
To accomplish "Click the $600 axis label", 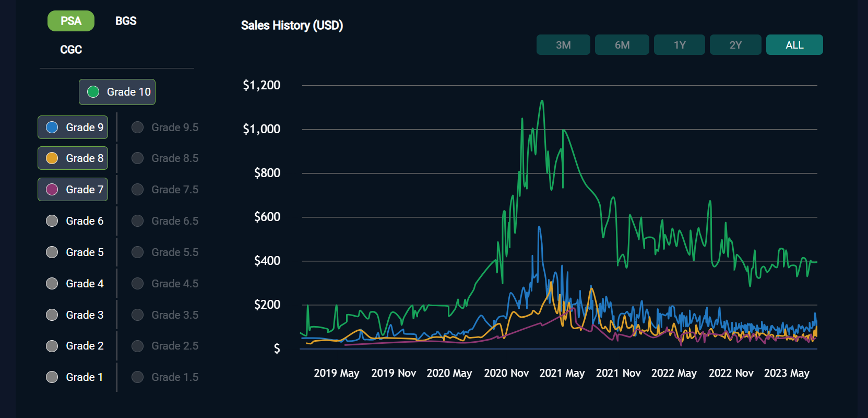I will (267, 217).
